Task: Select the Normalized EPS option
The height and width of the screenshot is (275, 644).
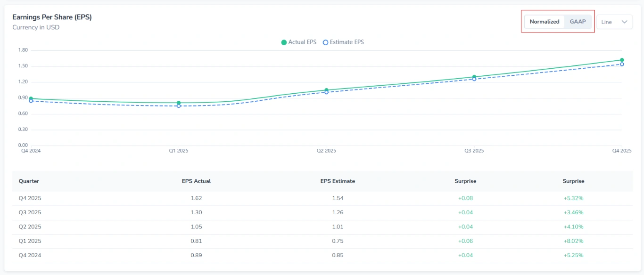Action: click(545, 21)
